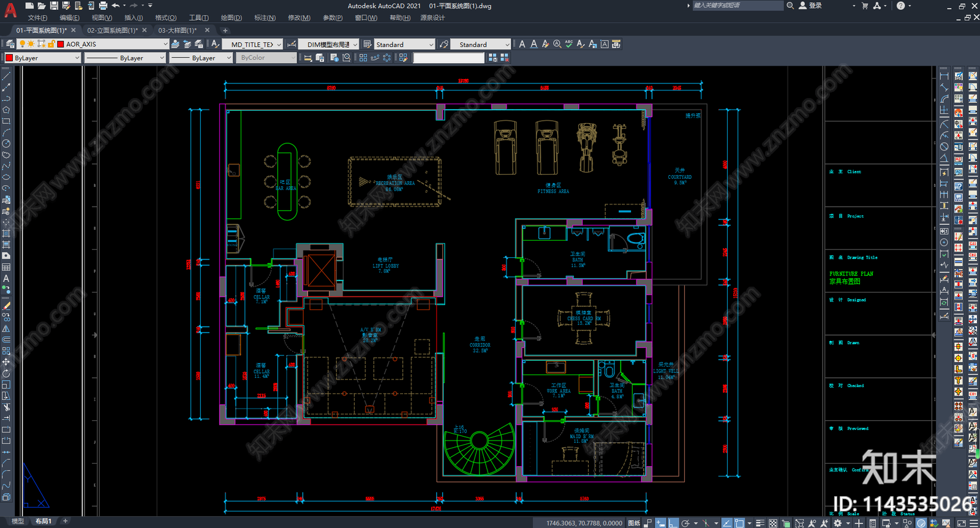Open the 绘图(D) menu
980x528 pixels.
[231, 18]
